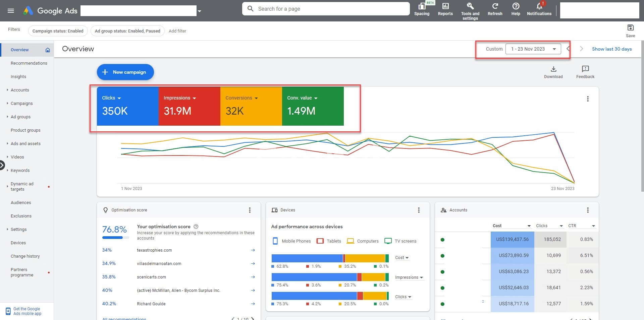Open Change history in sidebar
Viewport: 644px width, 320px height.
[25, 256]
